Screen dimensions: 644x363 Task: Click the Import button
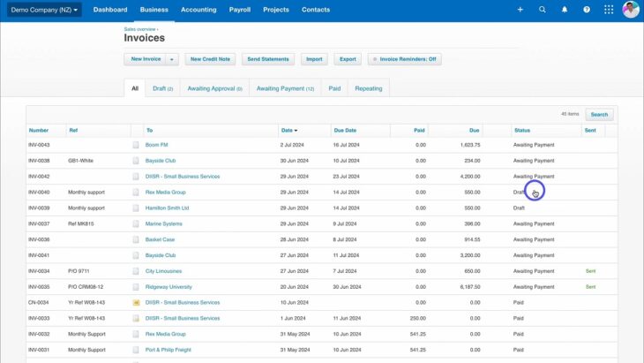point(314,59)
